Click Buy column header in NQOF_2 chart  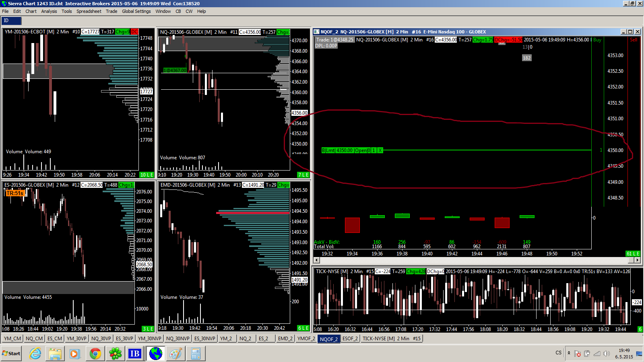pyautogui.click(x=597, y=40)
